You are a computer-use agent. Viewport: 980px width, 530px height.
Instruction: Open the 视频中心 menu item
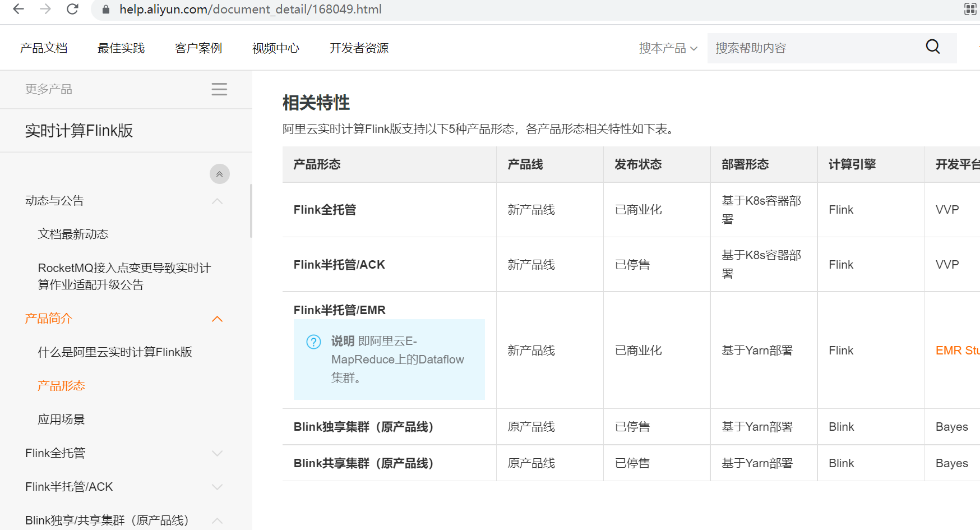tap(275, 48)
